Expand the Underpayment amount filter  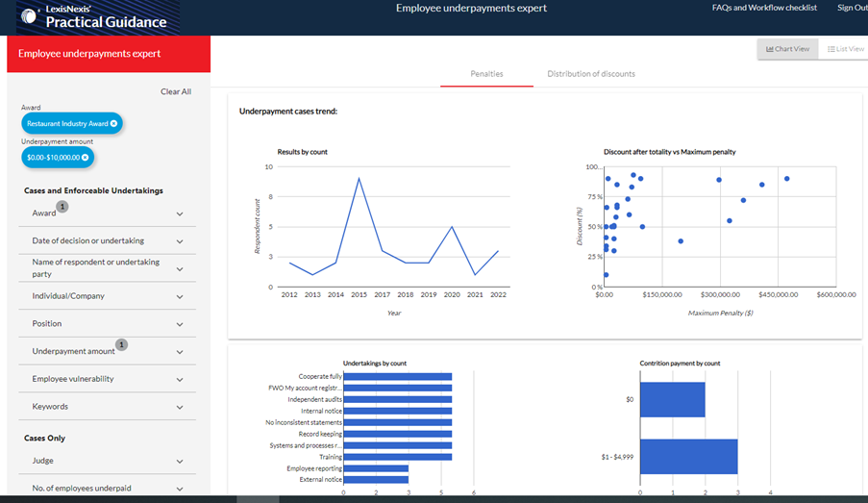point(180,352)
